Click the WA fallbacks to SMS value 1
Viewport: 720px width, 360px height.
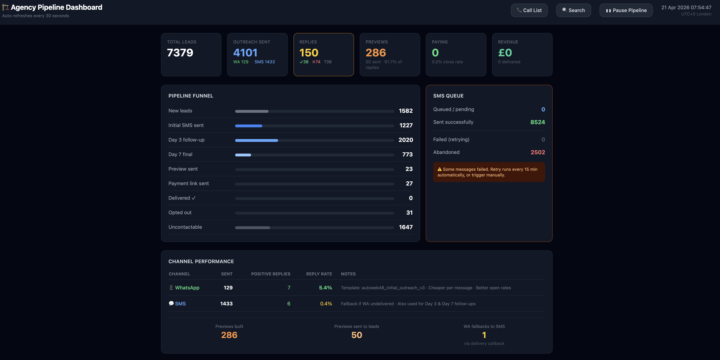[484, 335]
